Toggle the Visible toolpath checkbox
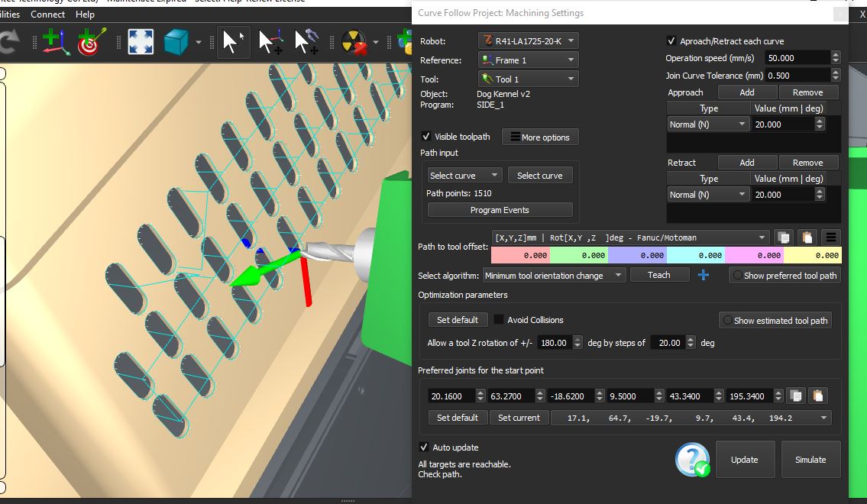The height and width of the screenshot is (504, 867). pos(426,137)
